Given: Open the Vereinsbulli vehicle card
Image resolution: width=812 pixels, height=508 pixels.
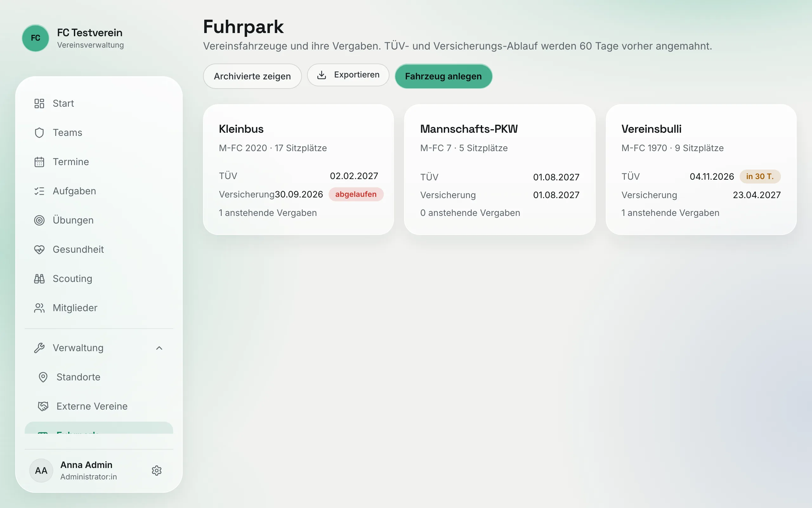Looking at the screenshot, I should 701,169.
